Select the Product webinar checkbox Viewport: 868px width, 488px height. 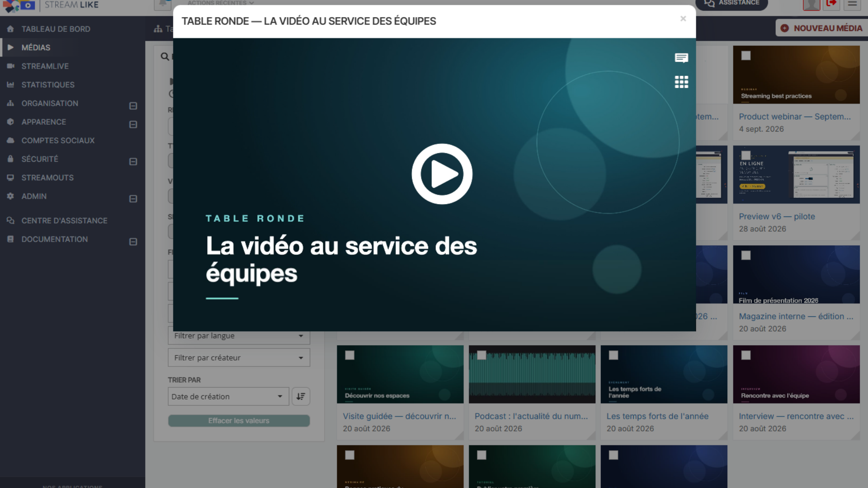click(x=746, y=56)
